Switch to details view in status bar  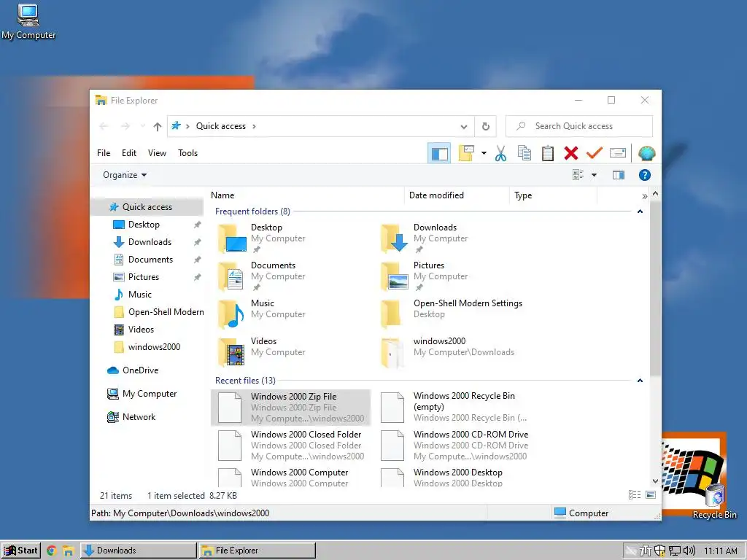pyautogui.click(x=635, y=495)
